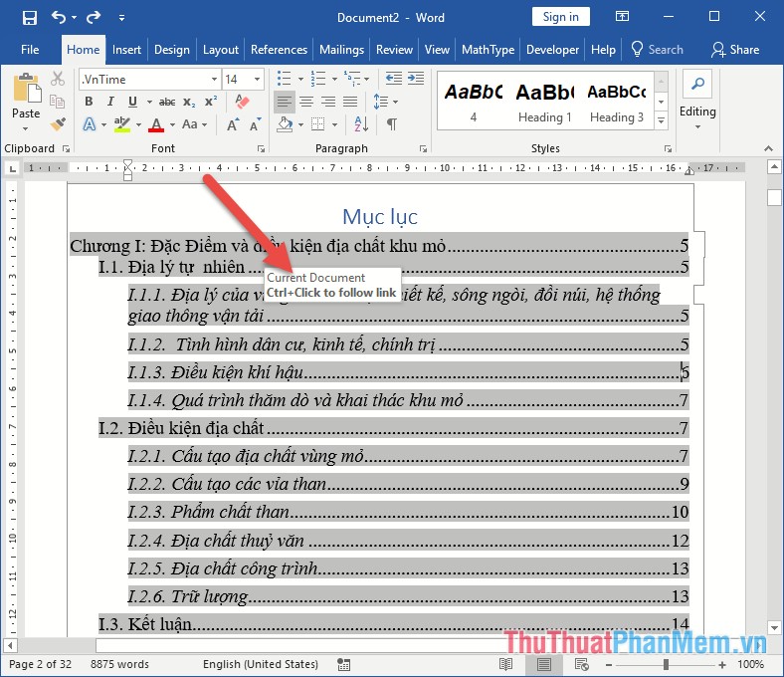Undo the last action
This screenshot has height=677, width=784.
59,18
